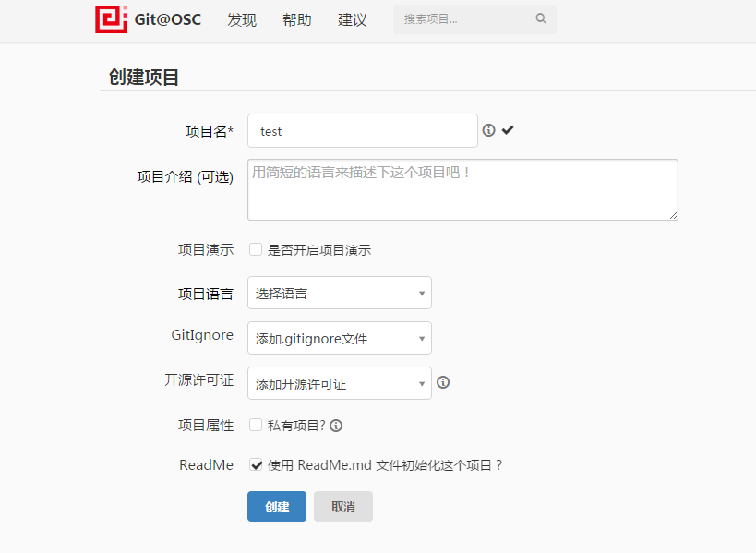This screenshot has width=756, height=553.
Task: Click the search magnifier icon
Action: 540,18
